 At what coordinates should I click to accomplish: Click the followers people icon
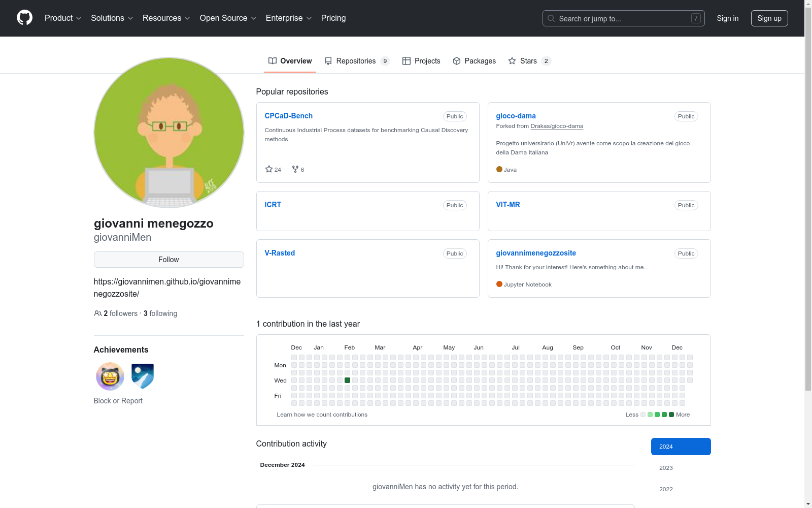click(x=98, y=313)
